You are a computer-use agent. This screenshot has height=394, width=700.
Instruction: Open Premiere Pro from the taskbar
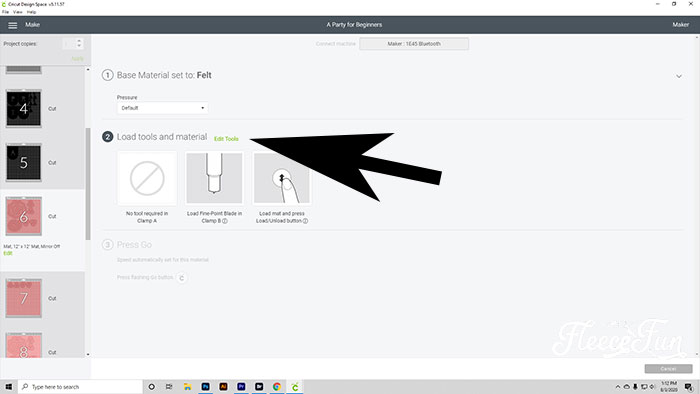[241, 387]
